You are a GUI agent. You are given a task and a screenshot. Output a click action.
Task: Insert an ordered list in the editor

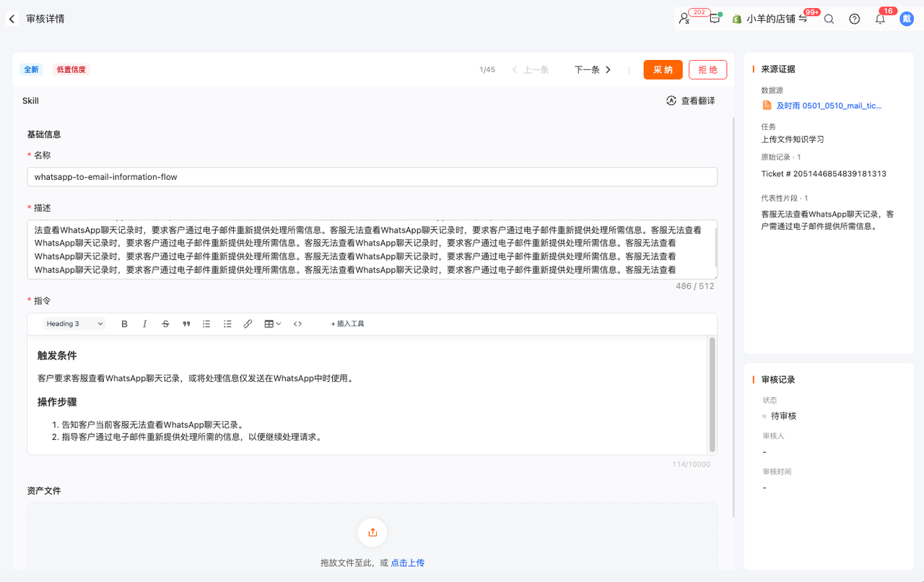(206, 324)
